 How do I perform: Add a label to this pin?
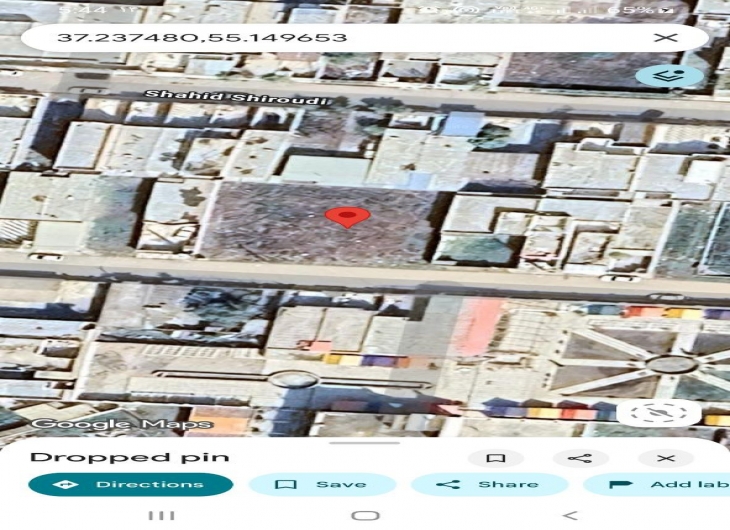click(660, 485)
